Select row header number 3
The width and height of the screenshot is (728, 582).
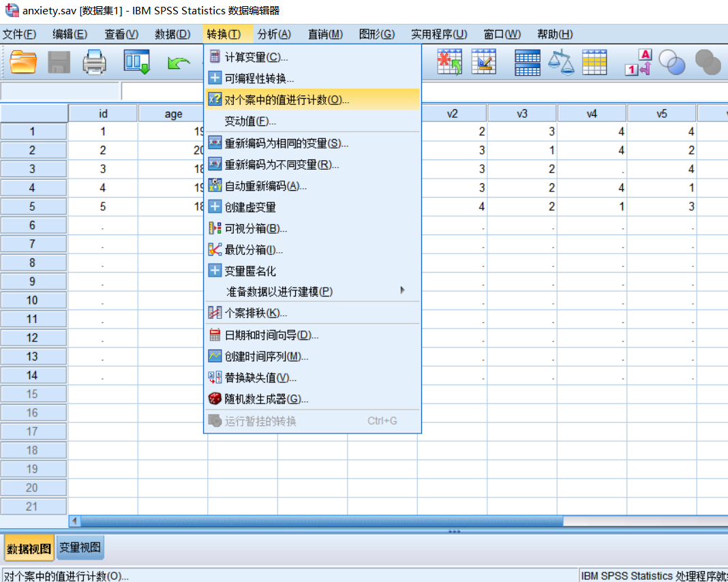pyautogui.click(x=33, y=169)
